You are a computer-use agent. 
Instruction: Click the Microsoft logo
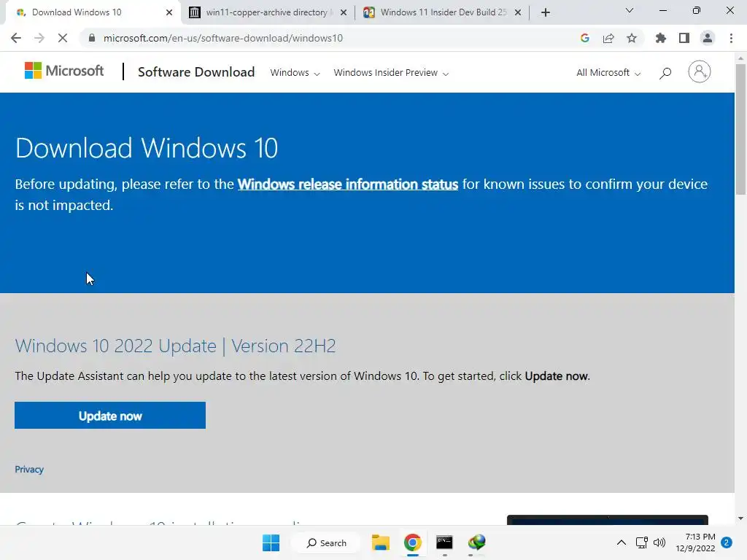pos(64,71)
